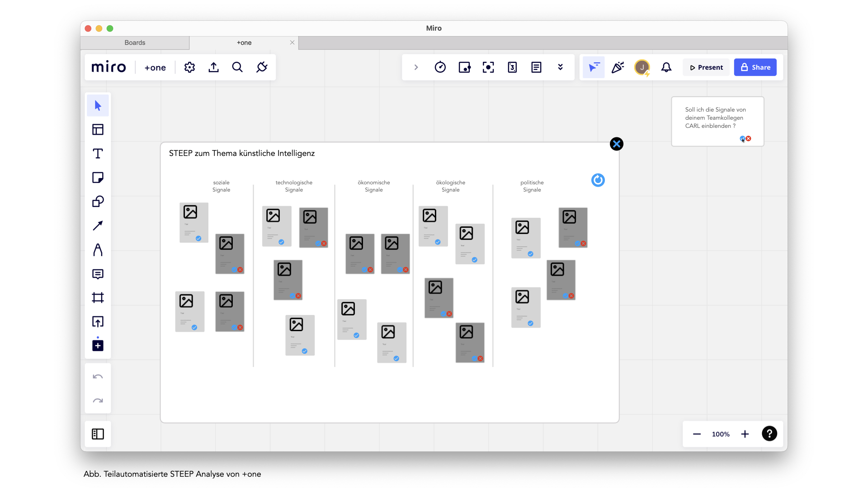
Task: Toggle collaborator cursors visibility
Action: (x=593, y=67)
